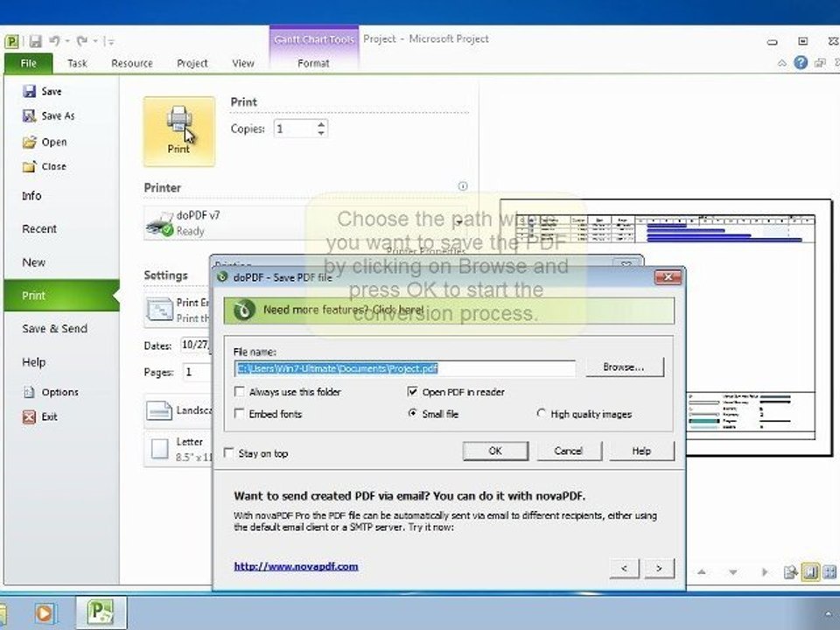Decrease copies with the down spinner arrow
This screenshot has height=630, width=840.
321,133
